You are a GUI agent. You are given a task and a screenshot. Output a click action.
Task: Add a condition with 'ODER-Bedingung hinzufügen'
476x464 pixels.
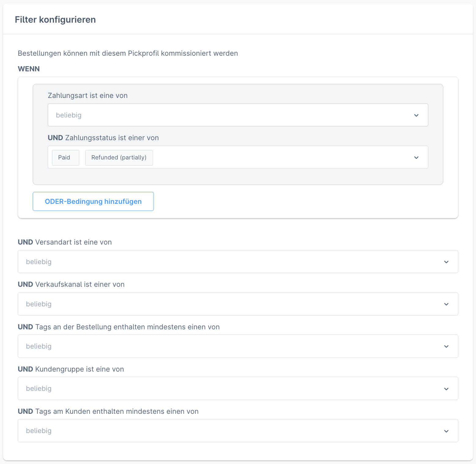93,201
